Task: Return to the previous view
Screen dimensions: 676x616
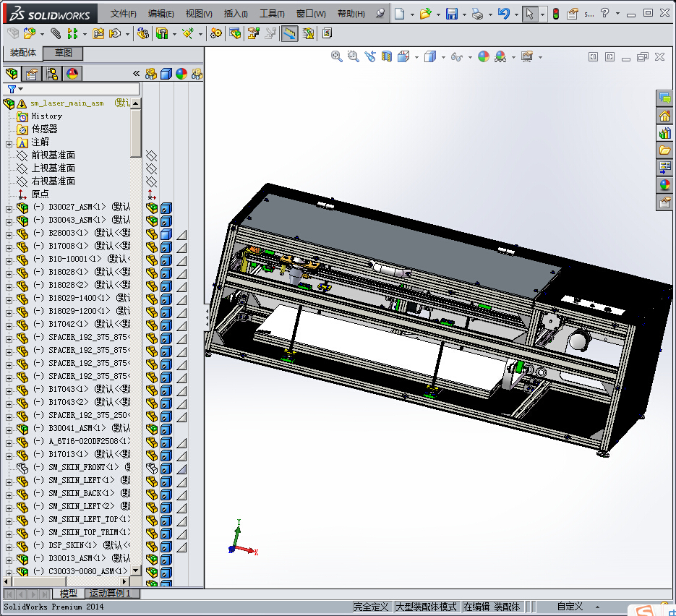Action: (370, 56)
